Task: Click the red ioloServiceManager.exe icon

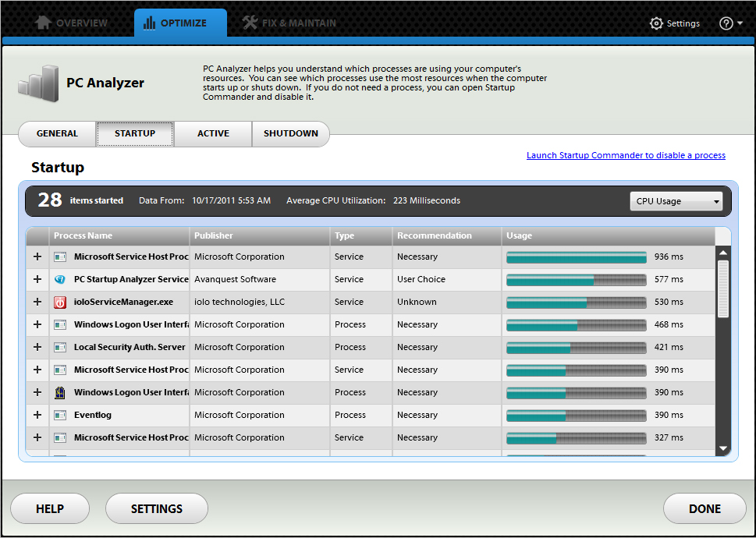Action: pos(60,302)
